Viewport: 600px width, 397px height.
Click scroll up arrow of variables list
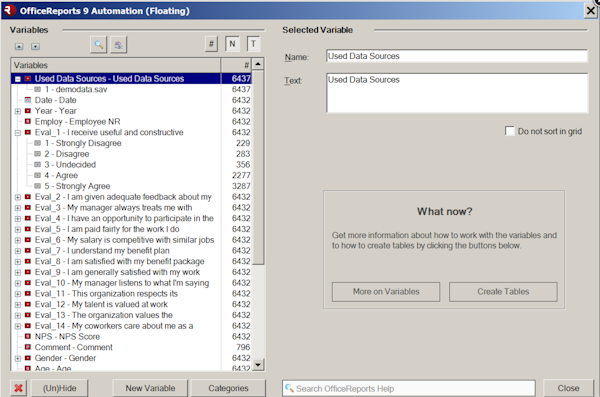click(258, 64)
